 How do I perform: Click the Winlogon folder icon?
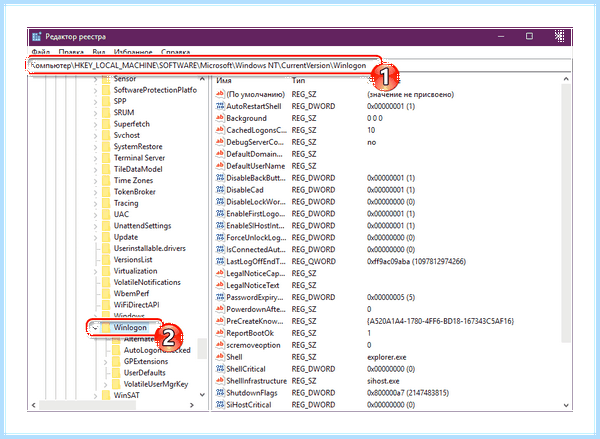[106, 327]
